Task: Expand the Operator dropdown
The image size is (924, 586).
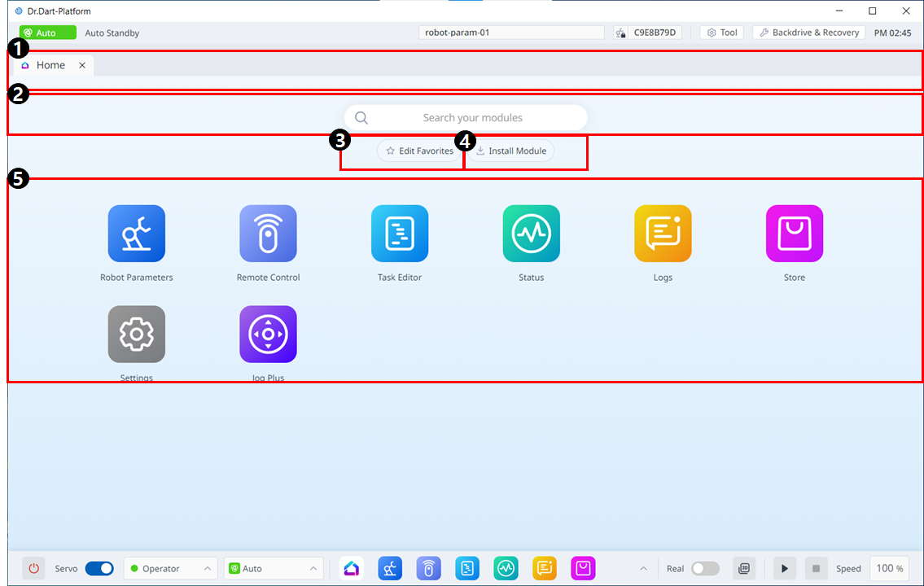Action: tap(170, 568)
